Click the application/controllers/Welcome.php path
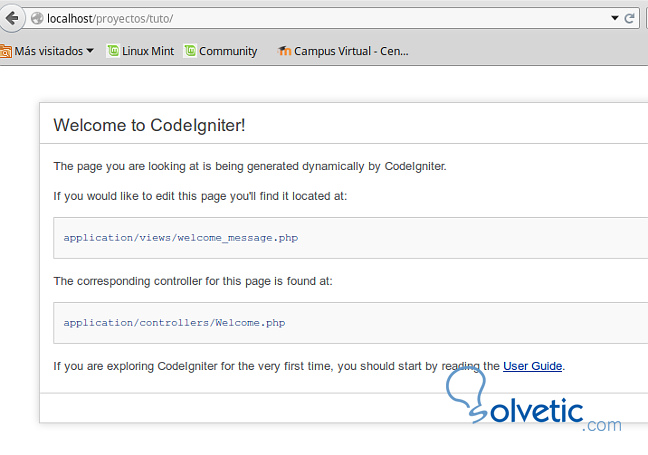Screen dimensions: 648x455 click(174, 323)
